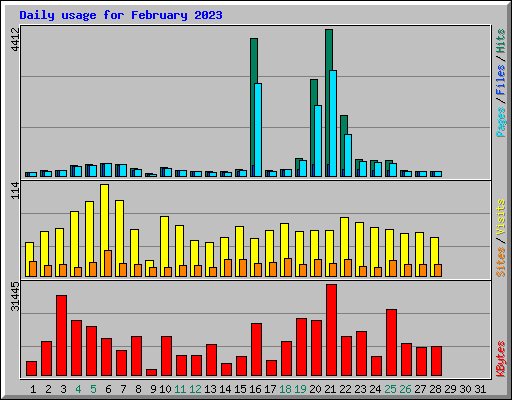Click the cyan Files bar for day 22

pyautogui.click(x=348, y=155)
